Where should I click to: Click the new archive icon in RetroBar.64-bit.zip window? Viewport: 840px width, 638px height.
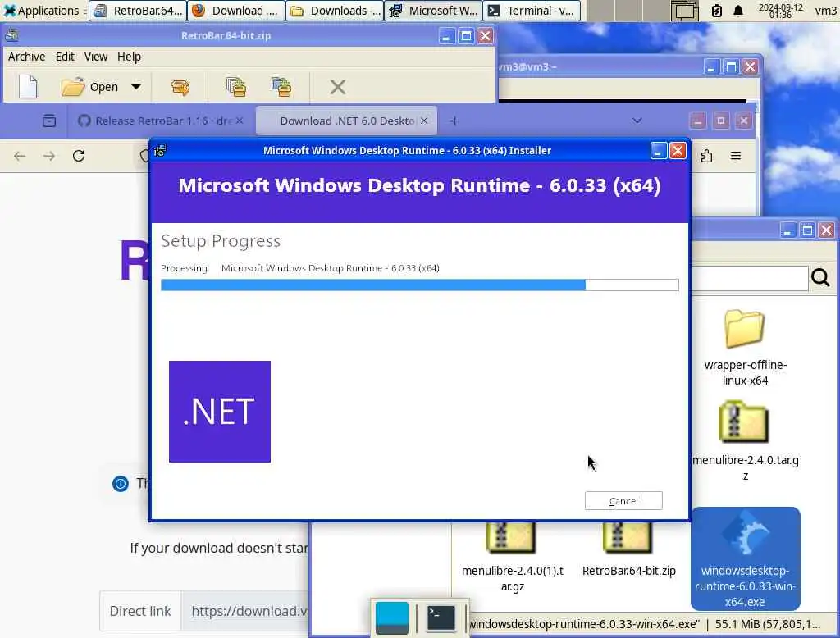coord(28,87)
